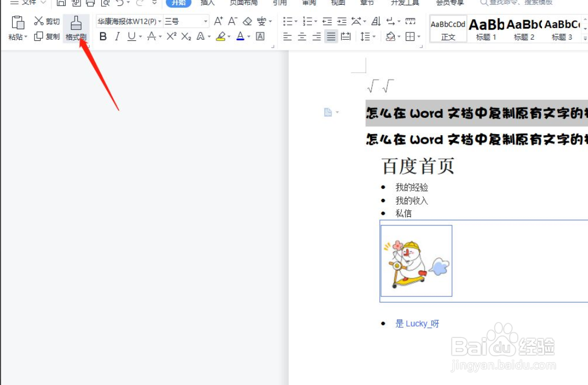The image size is (588, 385).
Task: Toggle distributed alignment
Action: (346, 37)
